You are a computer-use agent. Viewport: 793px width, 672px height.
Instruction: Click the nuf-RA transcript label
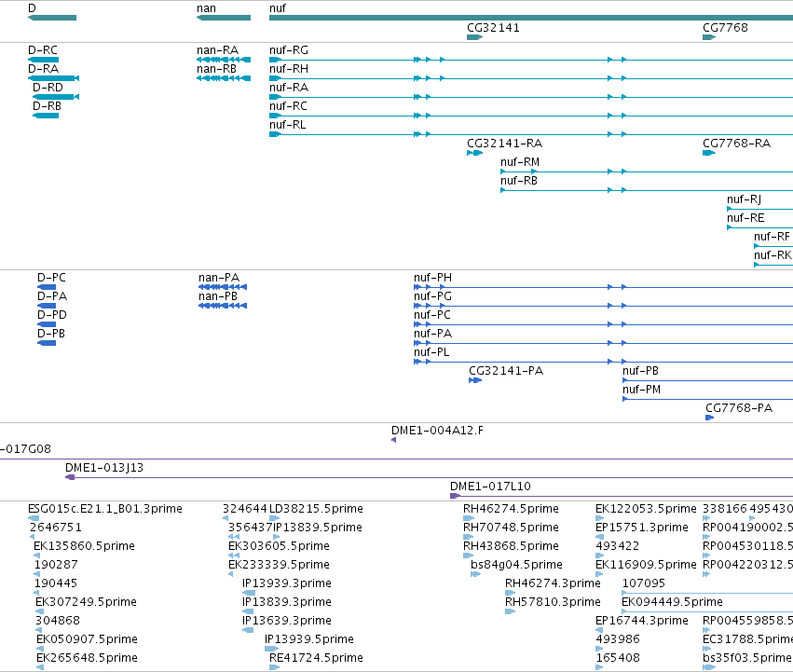coord(289,88)
